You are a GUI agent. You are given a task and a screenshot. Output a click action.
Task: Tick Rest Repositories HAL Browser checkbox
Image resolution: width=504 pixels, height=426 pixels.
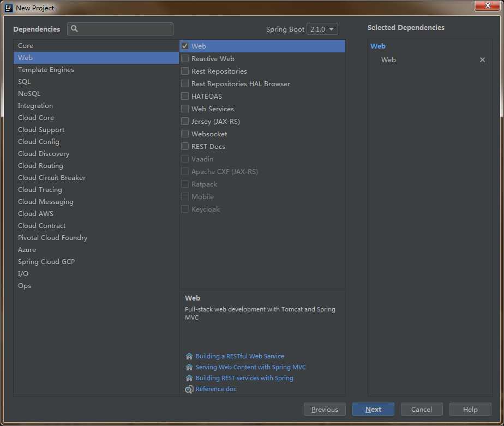click(185, 83)
